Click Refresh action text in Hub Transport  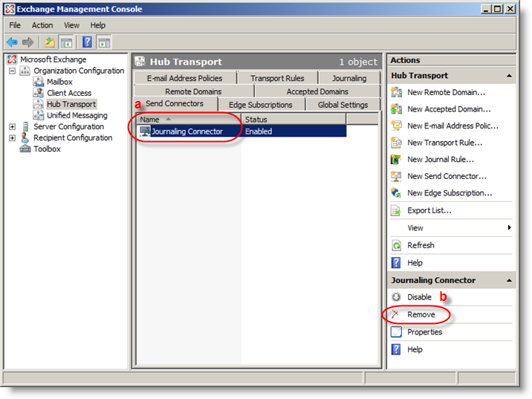pos(421,245)
